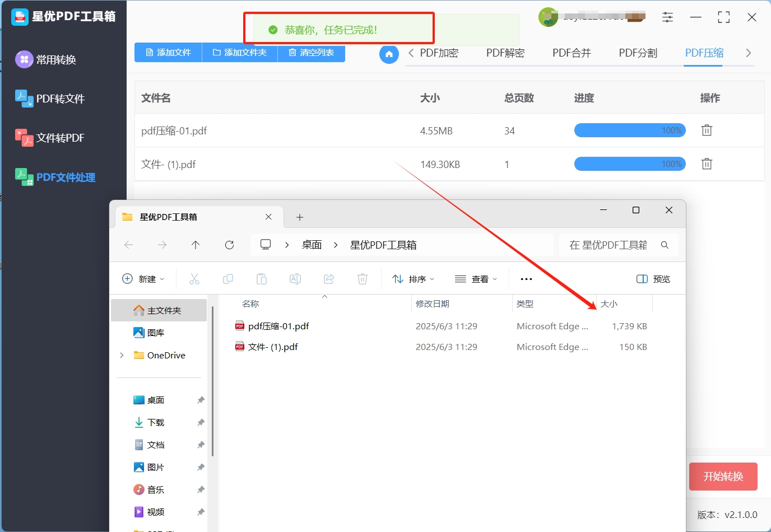
Task: Switch to the PDF压缩 tab
Action: pyautogui.click(x=704, y=53)
